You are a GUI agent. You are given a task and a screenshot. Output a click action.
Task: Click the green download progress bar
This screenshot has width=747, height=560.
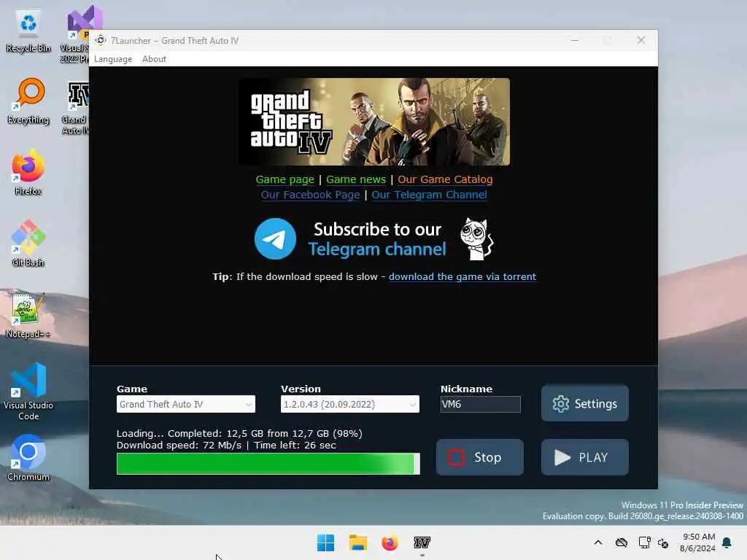click(x=268, y=464)
